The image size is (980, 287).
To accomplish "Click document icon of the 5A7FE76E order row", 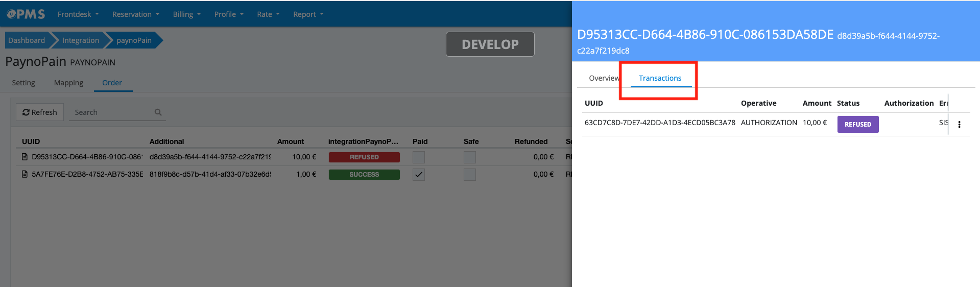I will [25, 174].
